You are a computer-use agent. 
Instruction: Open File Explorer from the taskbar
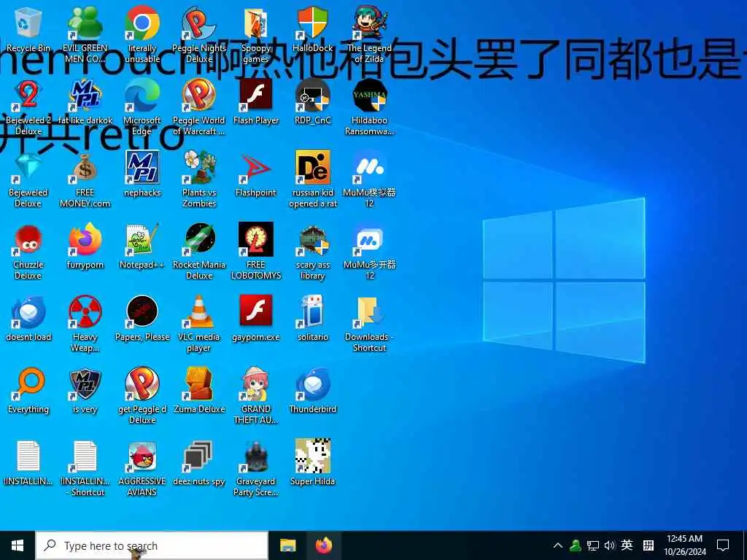click(x=287, y=545)
